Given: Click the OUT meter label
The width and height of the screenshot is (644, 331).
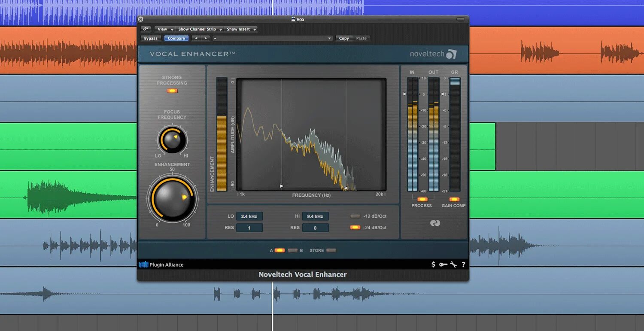Looking at the screenshot, I should point(433,72).
